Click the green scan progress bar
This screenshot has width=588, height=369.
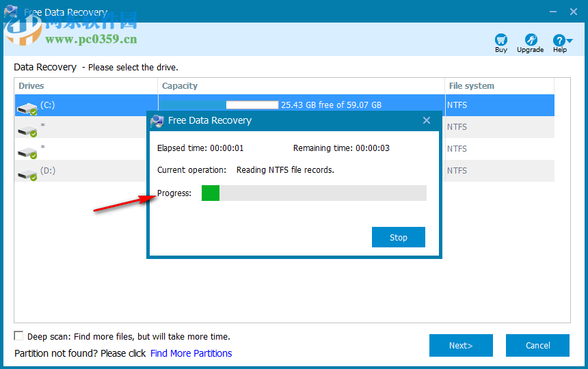pos(314,193)
